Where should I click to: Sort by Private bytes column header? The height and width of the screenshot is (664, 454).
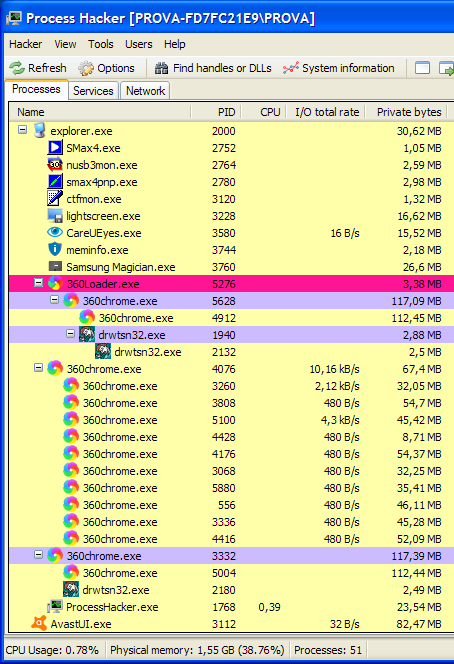(x=408, y=112)
